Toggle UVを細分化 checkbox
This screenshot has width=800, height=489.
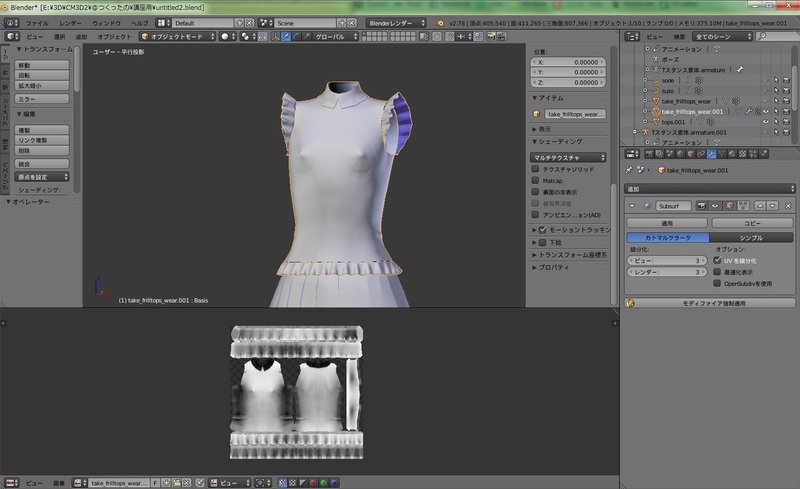(718, 259)
